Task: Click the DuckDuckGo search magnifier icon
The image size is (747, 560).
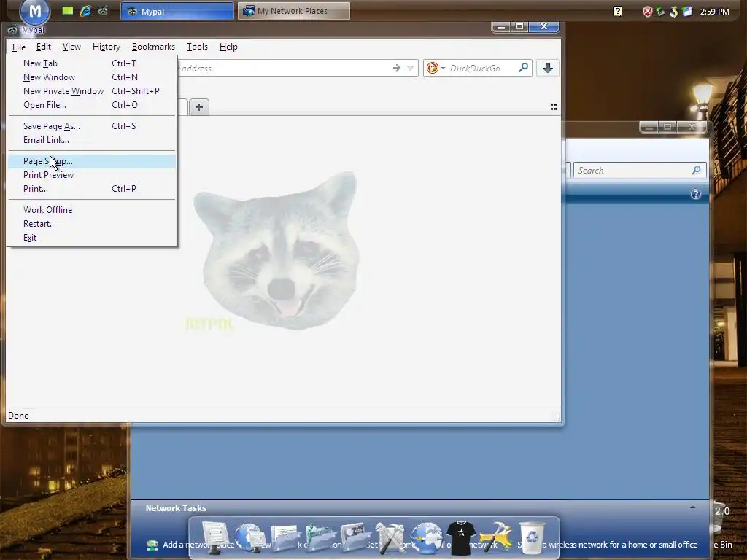Action: pos(523,68)
